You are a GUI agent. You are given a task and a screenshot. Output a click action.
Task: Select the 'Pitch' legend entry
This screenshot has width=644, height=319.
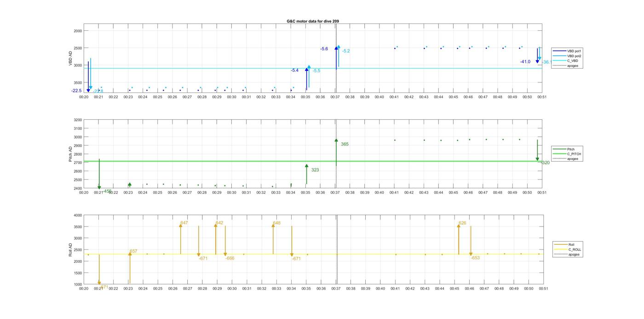(x=564, y=149)
